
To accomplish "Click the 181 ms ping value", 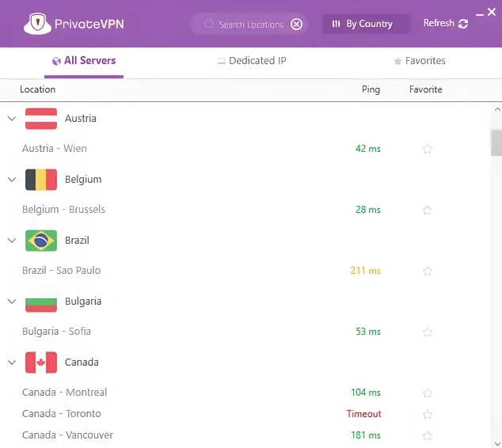I will (x=366, y=435).
